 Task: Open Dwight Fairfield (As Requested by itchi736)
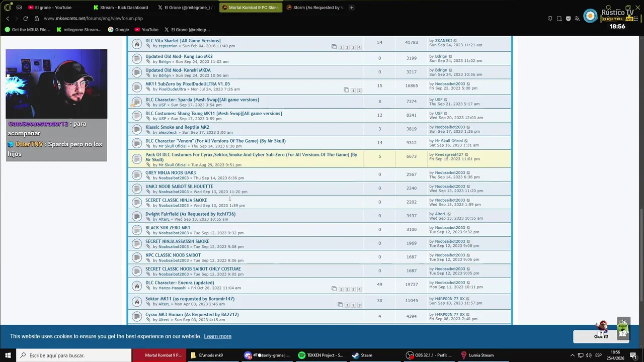(190, 214)
